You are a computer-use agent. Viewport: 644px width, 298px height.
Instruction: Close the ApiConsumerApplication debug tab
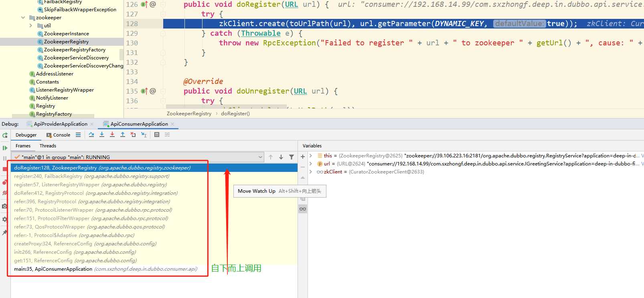tap(173, 124)
